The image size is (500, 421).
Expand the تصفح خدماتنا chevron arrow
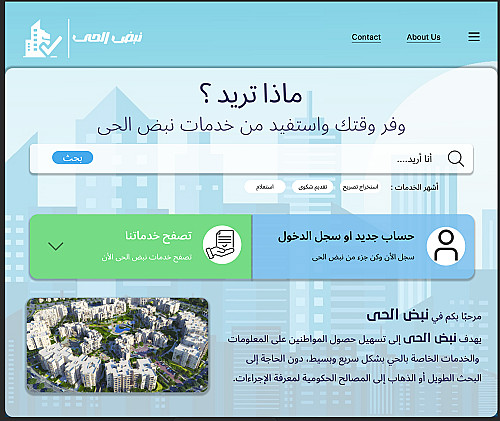coord(56,246)
